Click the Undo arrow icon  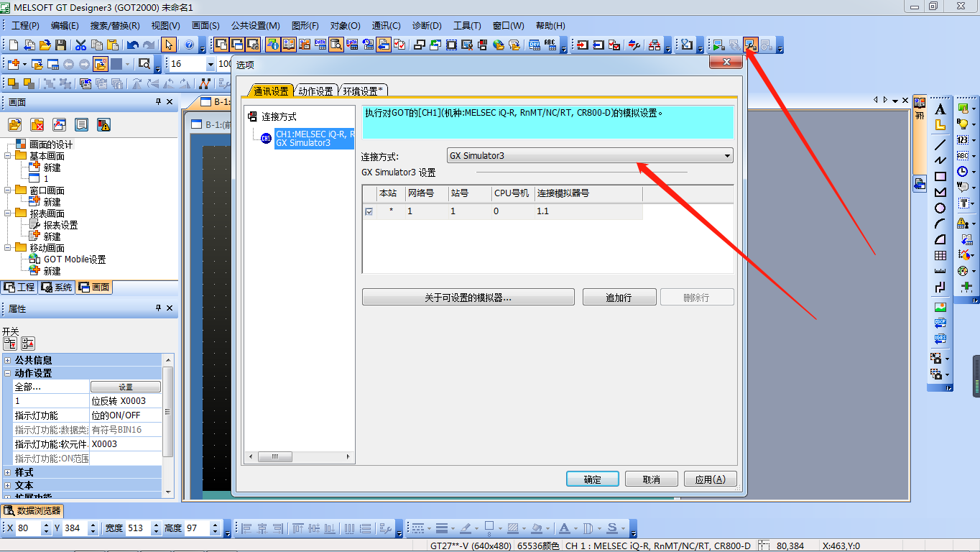tap(133, 45)
